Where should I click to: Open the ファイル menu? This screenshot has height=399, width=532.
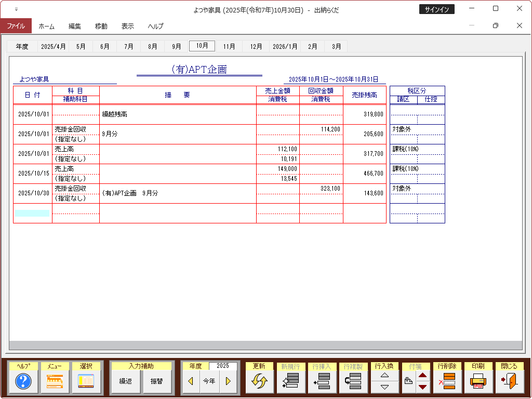(x=16, y=26)
